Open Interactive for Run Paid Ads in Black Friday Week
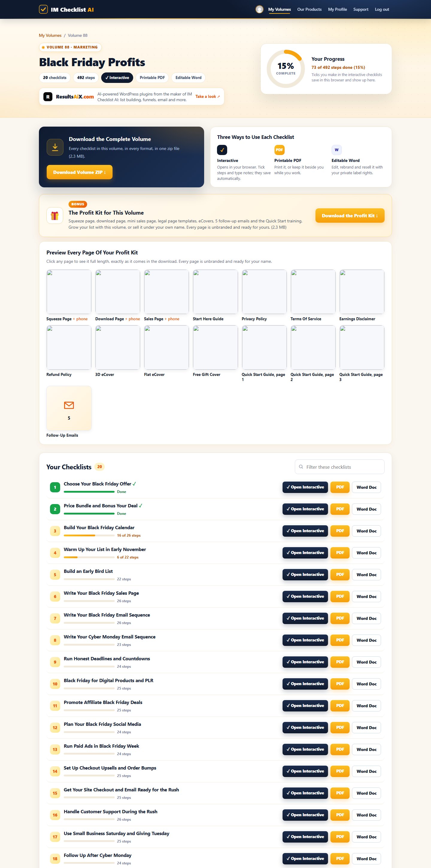The height and width of the screenshot is (868, 431). (x=305, y=749)
